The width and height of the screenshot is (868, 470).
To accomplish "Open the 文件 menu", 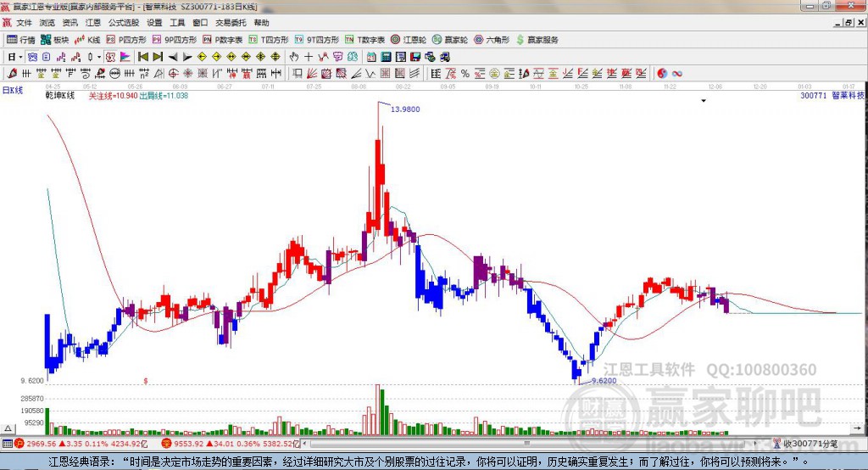I will pos(24,23).
